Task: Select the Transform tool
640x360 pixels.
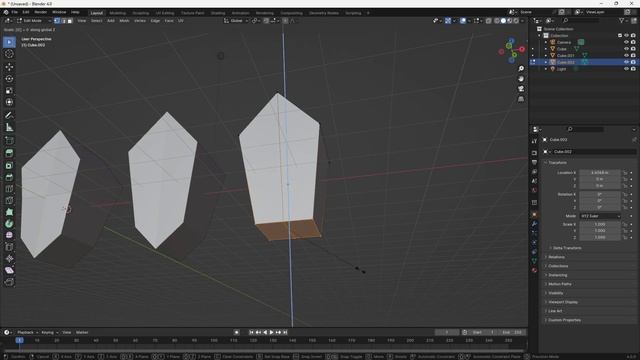Action: pos(9,102)
